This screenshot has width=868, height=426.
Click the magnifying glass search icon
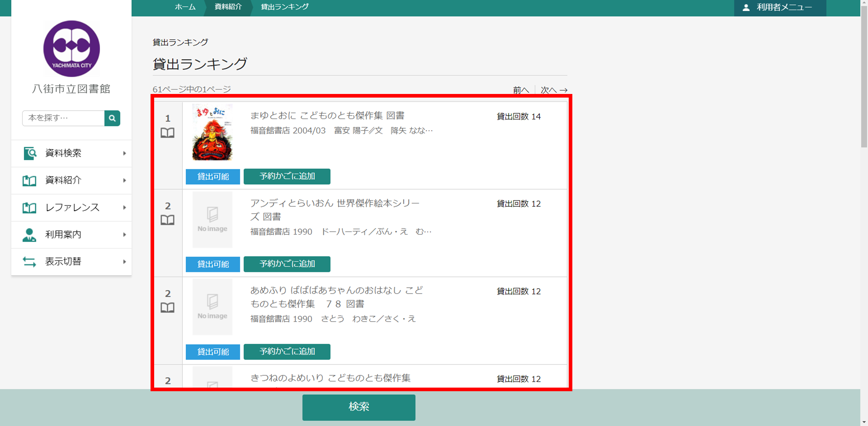(112, 118)
